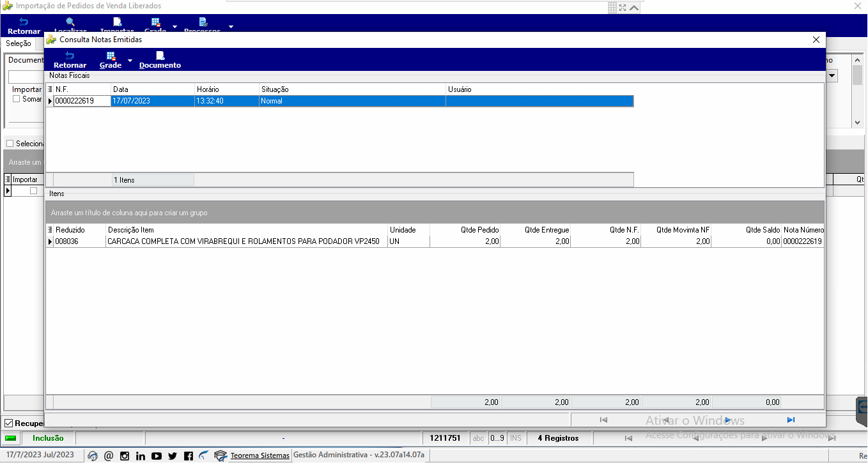Open the combo box dropdown at right of background window
Screen dimensions: 868x465
point(832,76)
